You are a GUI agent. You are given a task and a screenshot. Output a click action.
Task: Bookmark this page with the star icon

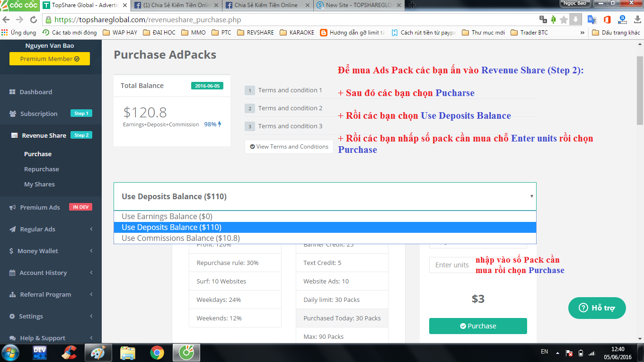point(564,20)
